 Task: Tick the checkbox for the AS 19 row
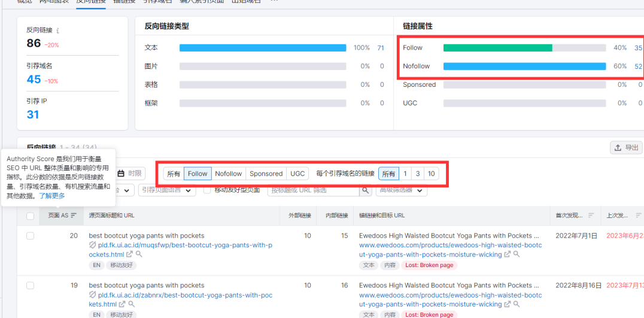[x=31, y=286]
